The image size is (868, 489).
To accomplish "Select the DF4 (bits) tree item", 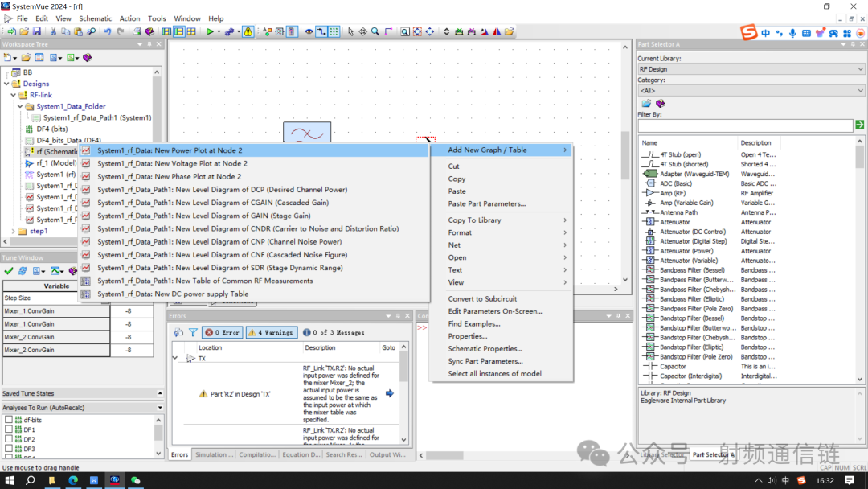I will pos(52,129).
